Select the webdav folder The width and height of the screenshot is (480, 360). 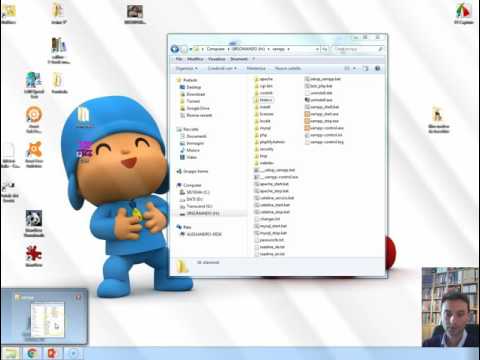tap(264, 163)
